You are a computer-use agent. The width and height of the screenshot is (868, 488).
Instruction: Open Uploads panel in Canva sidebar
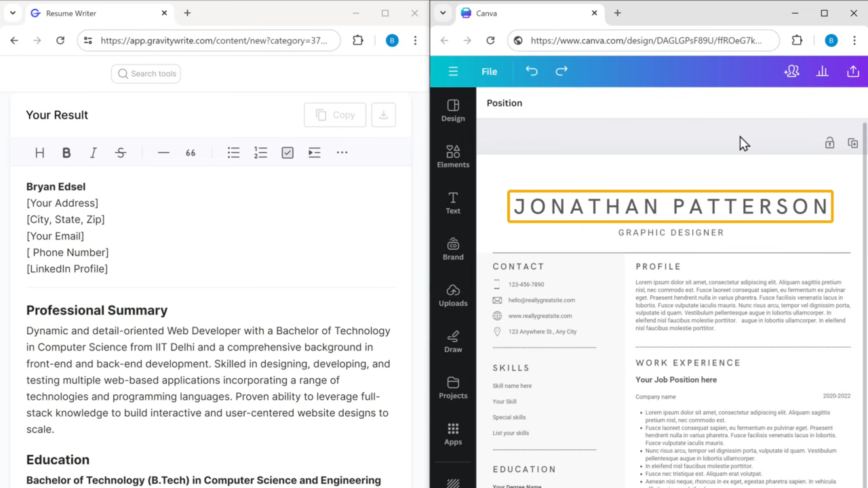click(453, 296)
